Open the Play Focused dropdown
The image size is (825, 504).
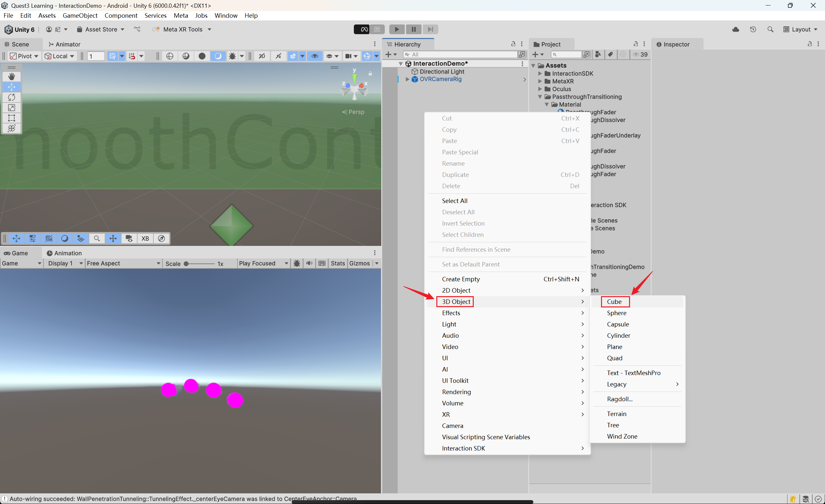(263, 263)
